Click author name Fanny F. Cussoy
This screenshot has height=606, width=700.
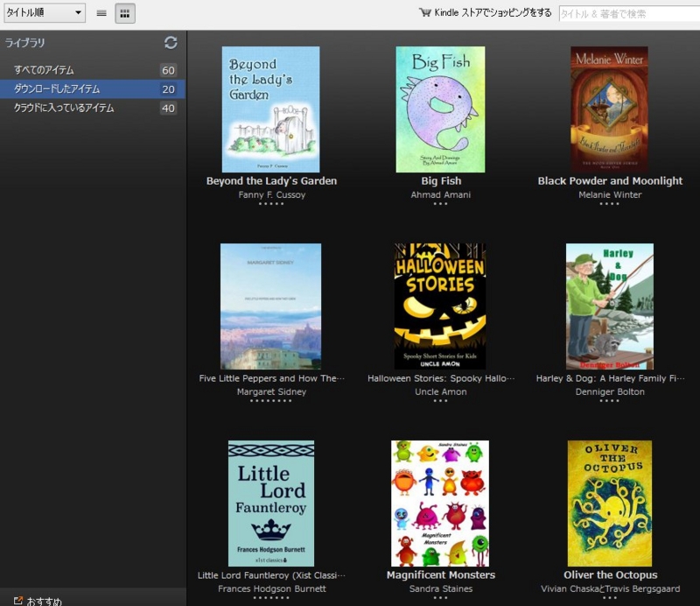click(272, 195)
